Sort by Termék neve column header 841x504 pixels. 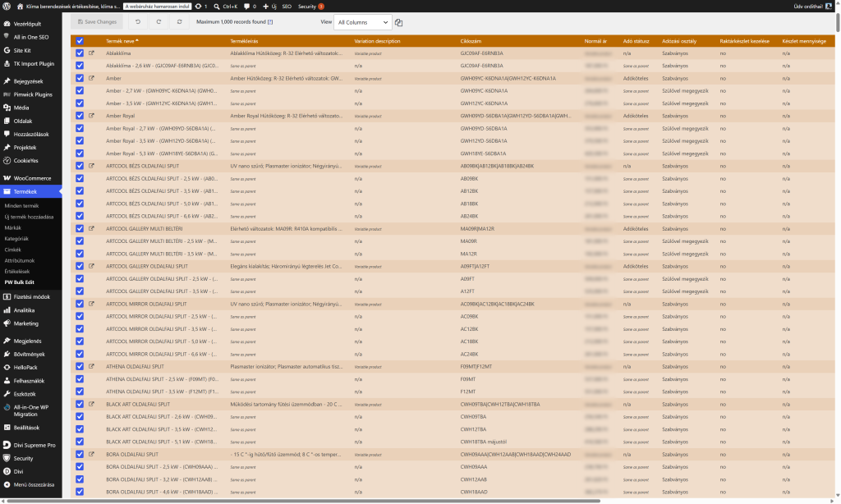click(122, 41)
